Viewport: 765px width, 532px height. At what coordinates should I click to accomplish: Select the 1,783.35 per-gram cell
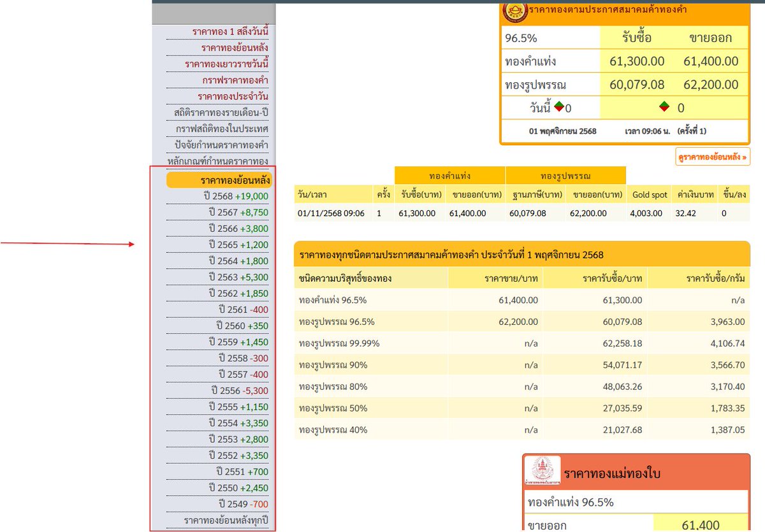(727, 408)
